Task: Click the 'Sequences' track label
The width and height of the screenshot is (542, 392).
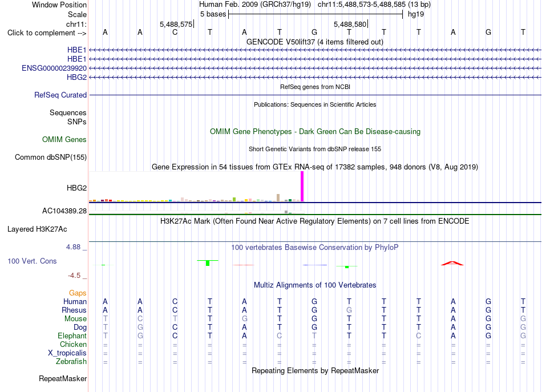Action: [68, 112]
